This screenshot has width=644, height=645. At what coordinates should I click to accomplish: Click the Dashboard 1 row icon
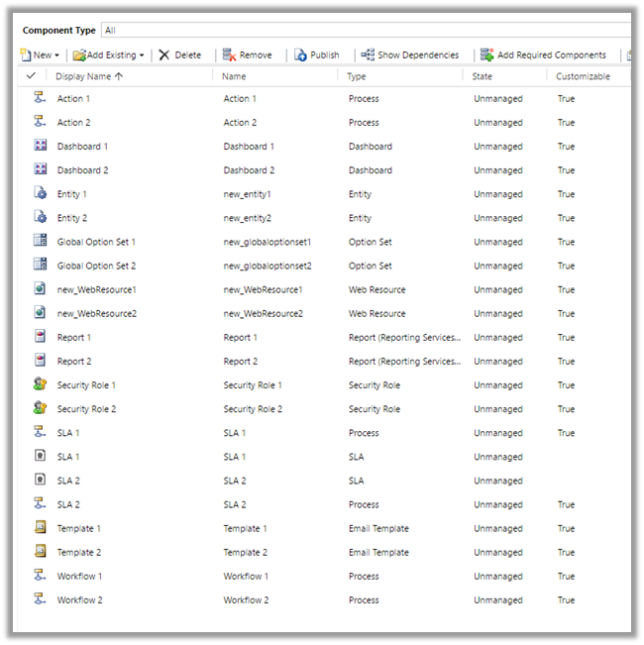(41, 146)
